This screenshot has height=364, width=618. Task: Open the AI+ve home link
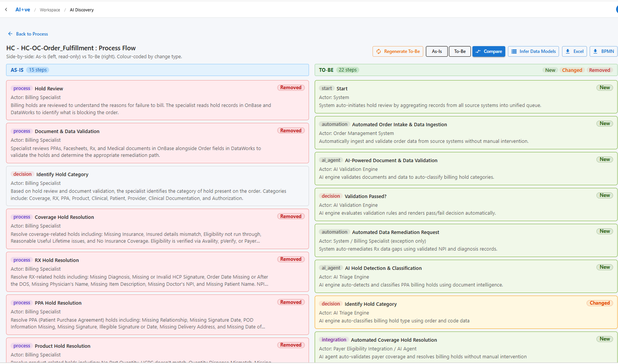pyautogui.click(x=23, y=10)
